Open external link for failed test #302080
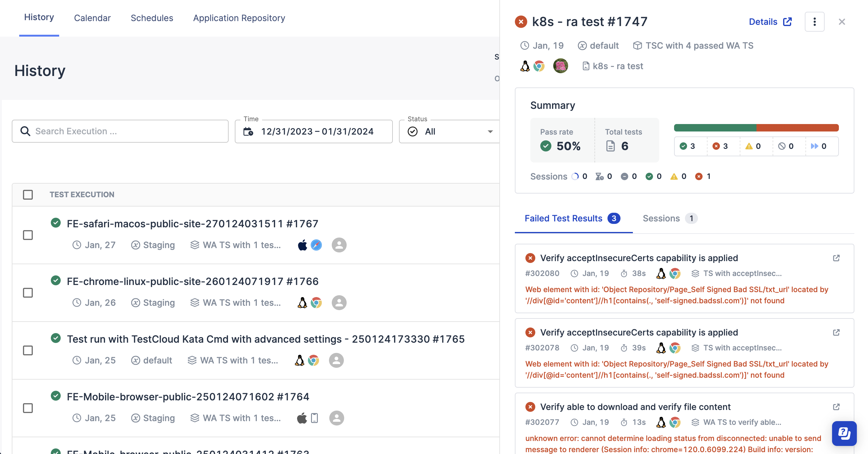 pyautogui.click(x=836, y=258)
